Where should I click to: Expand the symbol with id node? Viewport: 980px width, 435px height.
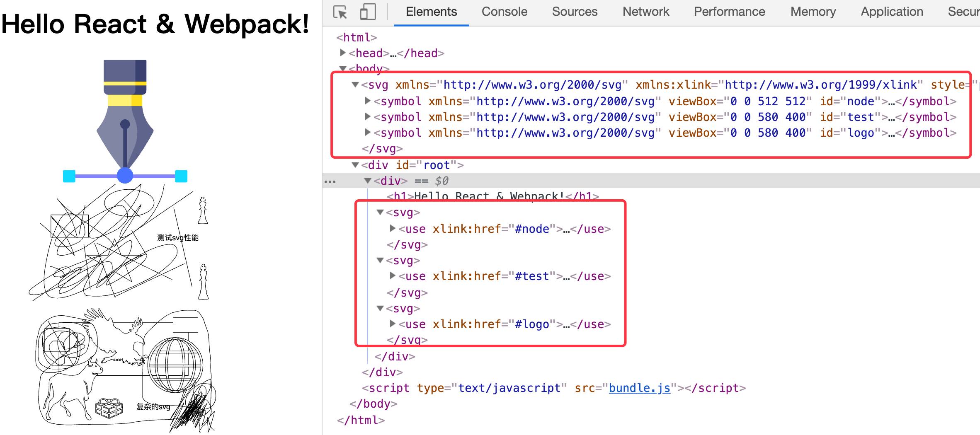[x=368, y=101]
